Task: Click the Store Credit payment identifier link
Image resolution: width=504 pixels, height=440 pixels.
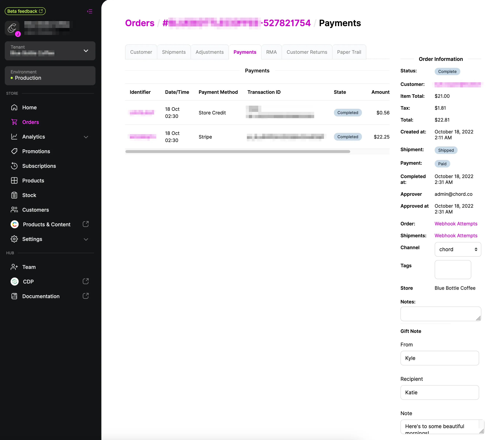Action: [x=142, y=112]
